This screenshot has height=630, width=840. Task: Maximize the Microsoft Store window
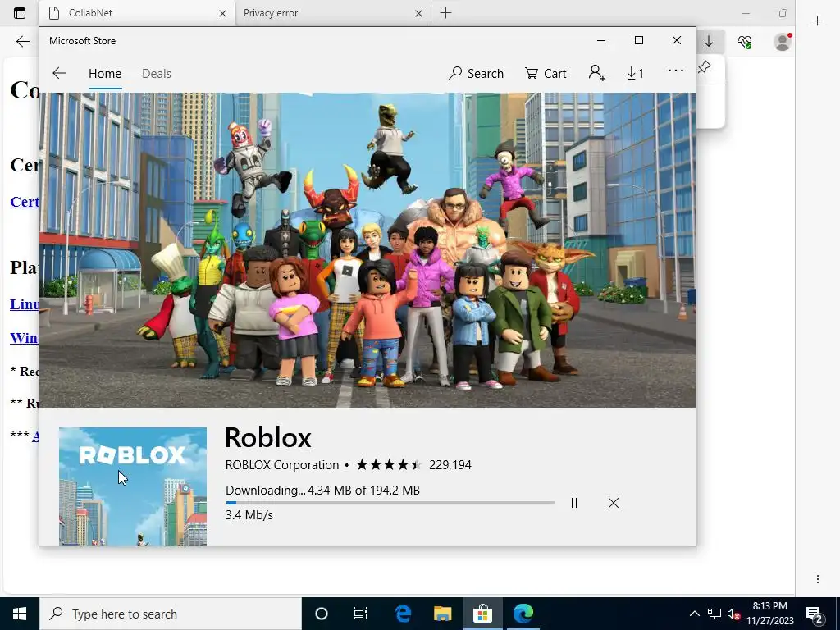[638, 41]
